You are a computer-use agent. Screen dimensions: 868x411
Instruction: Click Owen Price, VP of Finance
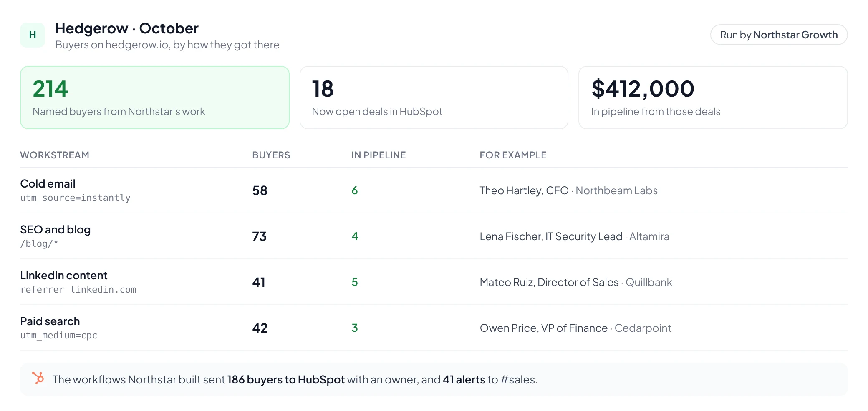coord(544,328)
